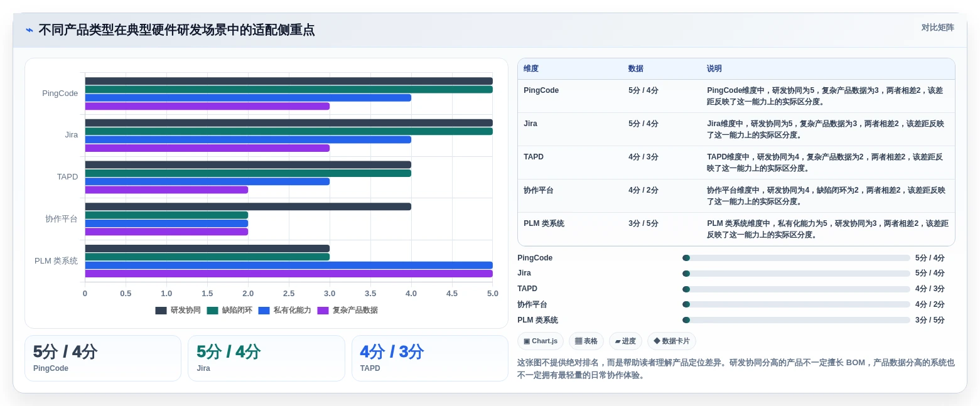Click the 协作平台 y-axis label
Viewport: 980px width, 406px height.
coord(62,219)
